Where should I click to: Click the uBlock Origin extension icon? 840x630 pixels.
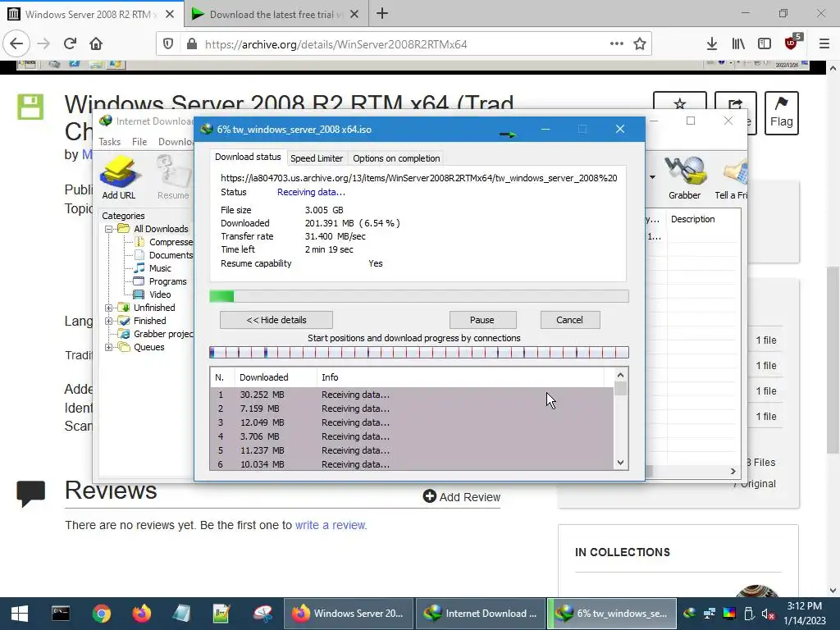coord(792,43)
